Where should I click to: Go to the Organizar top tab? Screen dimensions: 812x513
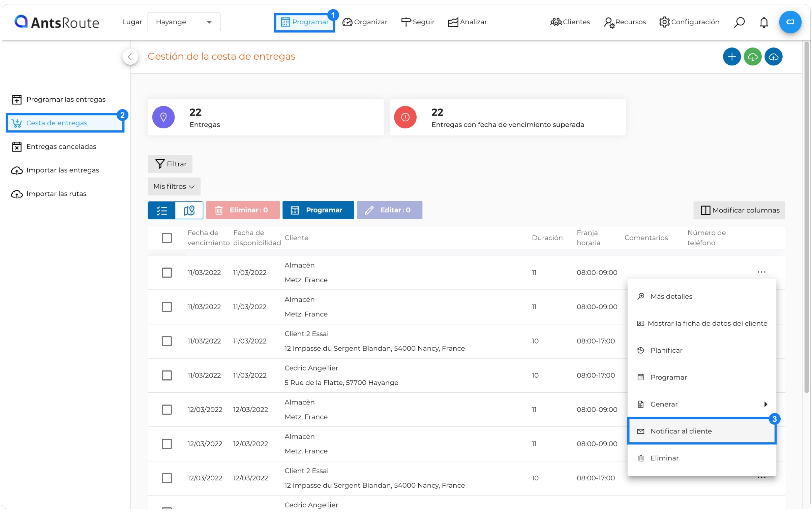364,22
